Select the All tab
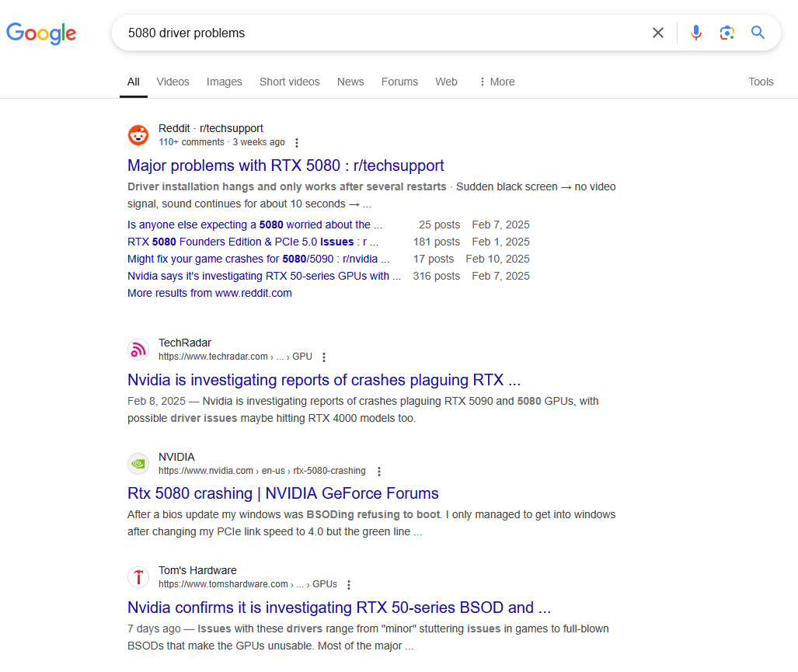Image resolution: width=798 pixels, height=672 pixels. tap(134, 82)
